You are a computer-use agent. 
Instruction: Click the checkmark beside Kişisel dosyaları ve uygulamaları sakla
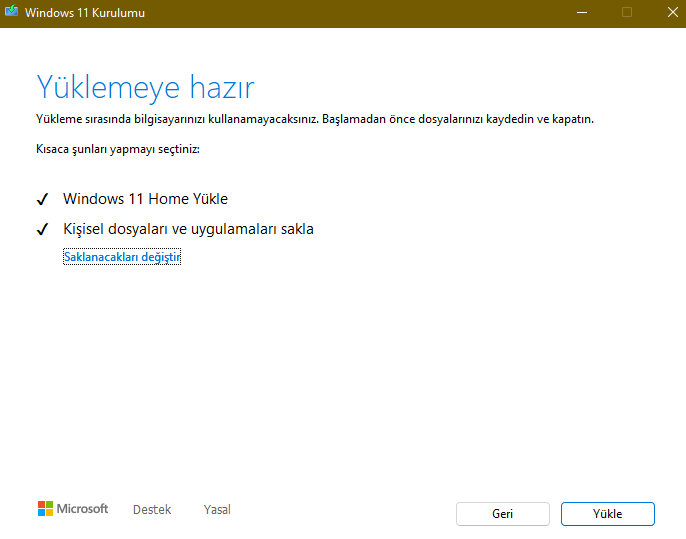tap(42, 229)
